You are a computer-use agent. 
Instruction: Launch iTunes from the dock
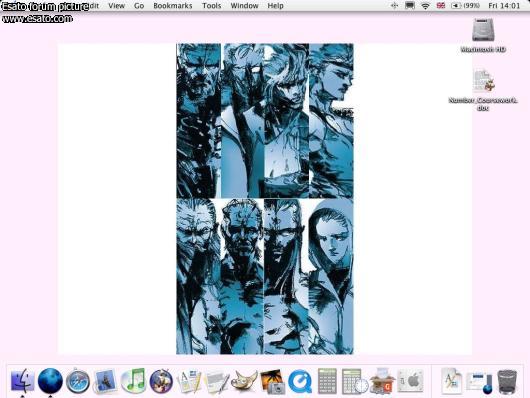click(133, 381)
